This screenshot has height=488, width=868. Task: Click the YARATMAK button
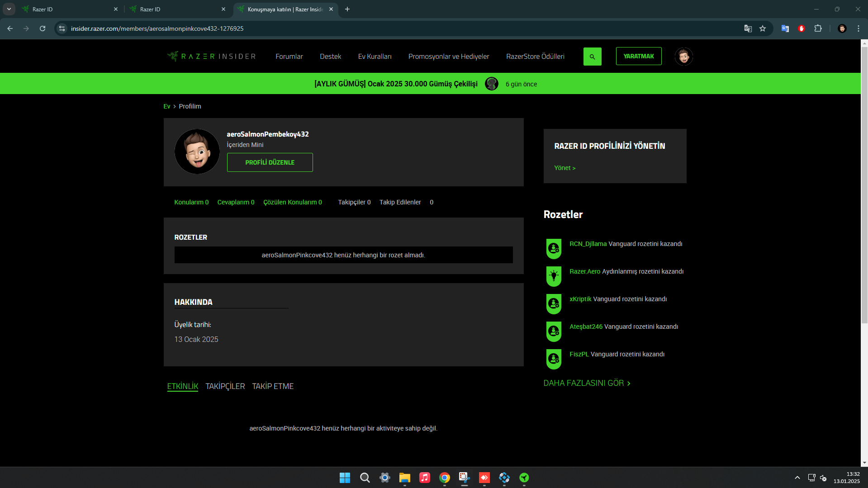(x=638, y=56)
